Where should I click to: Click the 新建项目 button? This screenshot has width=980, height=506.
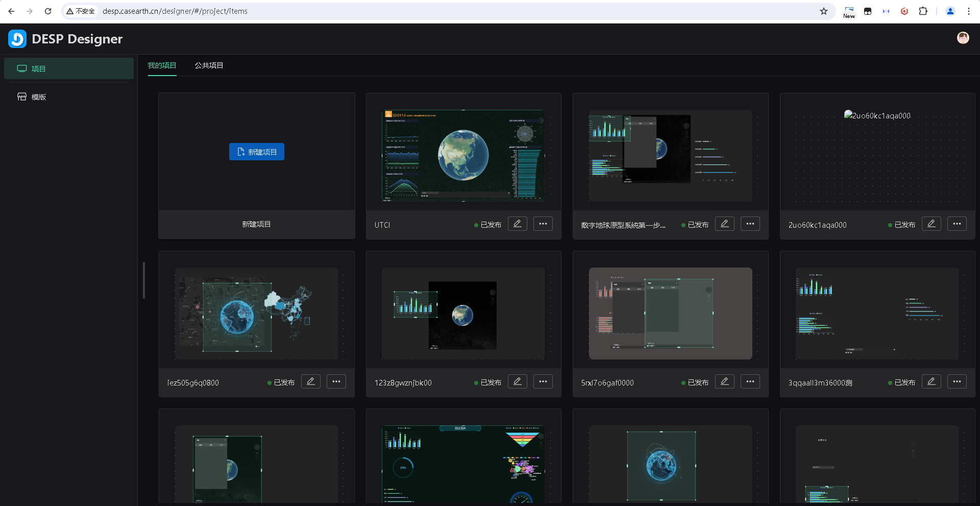(256, 152)
